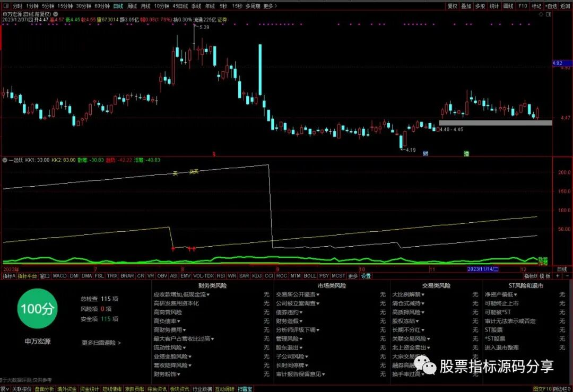Select the TRIX indicator
Image resolution: width=573 pixels, height=392 pixels.
[112, 276]
